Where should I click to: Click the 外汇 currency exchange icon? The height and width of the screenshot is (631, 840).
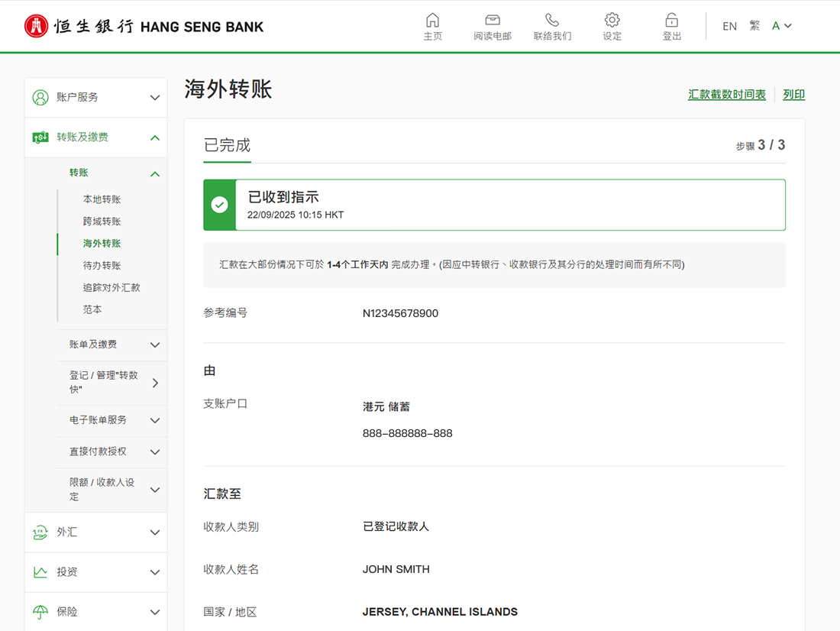[x=40, y=532]
